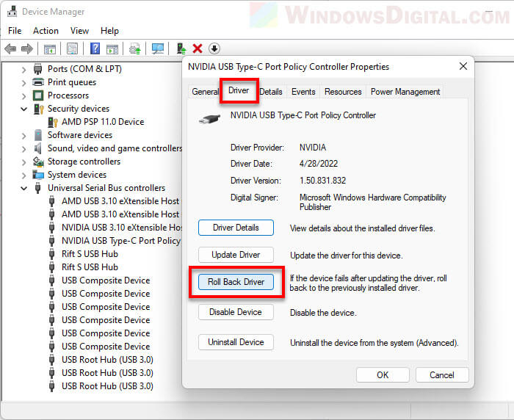The width and height of the screenshot is (514, 420).
Task: Click the Security devices key icon
Action: (x=38, y=109)
